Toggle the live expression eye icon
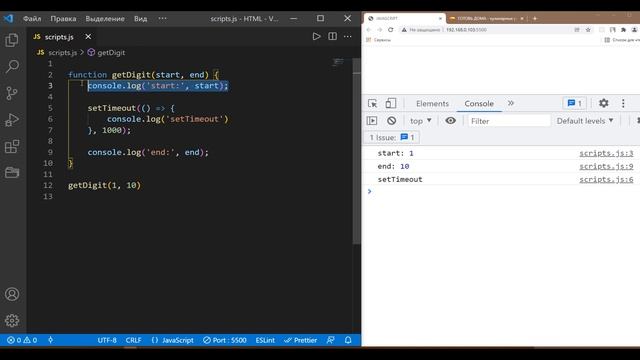The width and height of the screenshot is (640, 360). [450, 121]
